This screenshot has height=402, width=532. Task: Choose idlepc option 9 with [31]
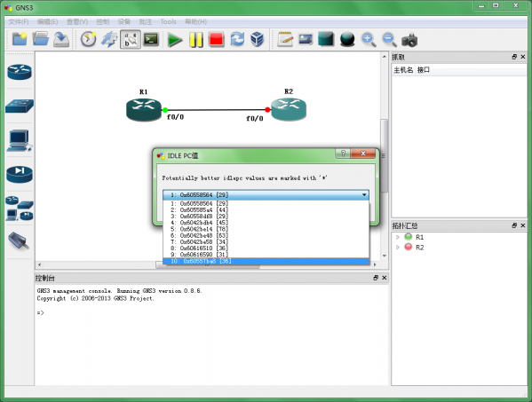click(266, 254)
